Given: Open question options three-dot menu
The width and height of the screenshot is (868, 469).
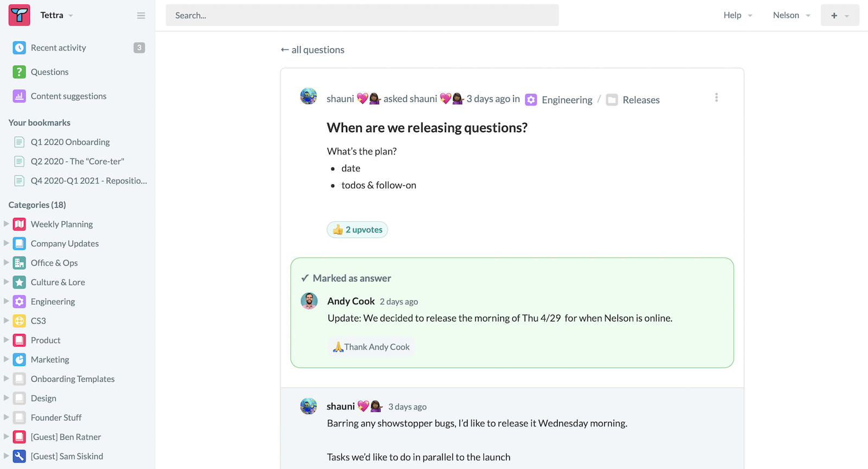Looking at the screenshot, I should click(717, 98).
